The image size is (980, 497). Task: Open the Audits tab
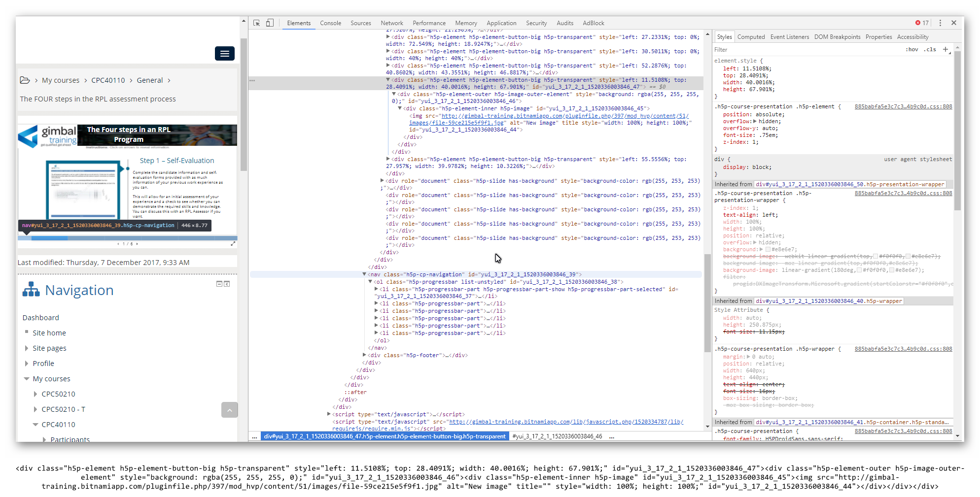click(x=565, y=23)
